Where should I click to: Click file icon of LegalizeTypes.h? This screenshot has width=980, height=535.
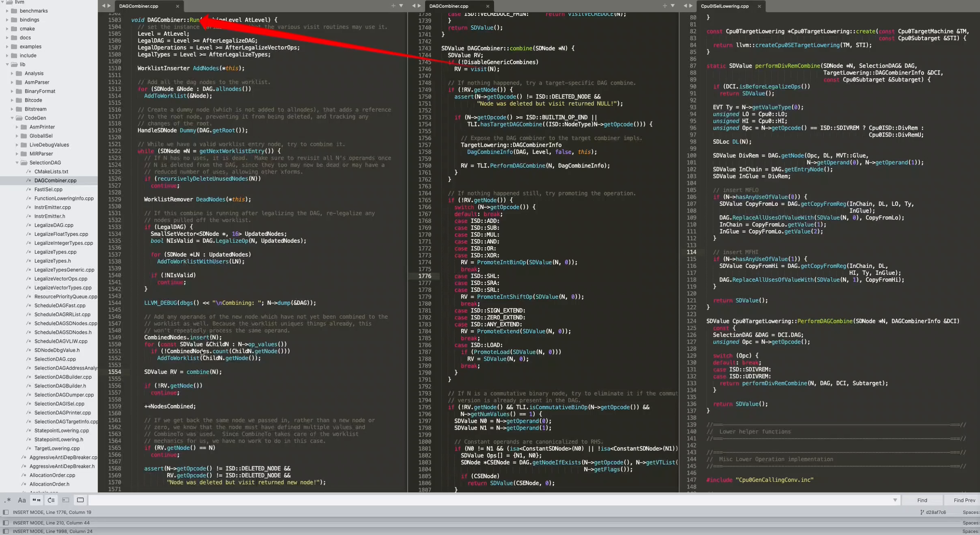pos(29,261)
